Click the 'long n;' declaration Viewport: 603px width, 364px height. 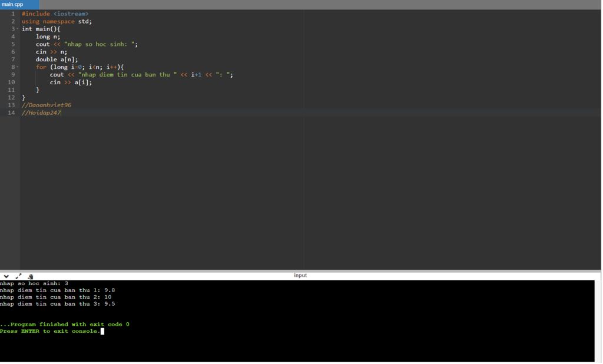(x=48, y=37)
